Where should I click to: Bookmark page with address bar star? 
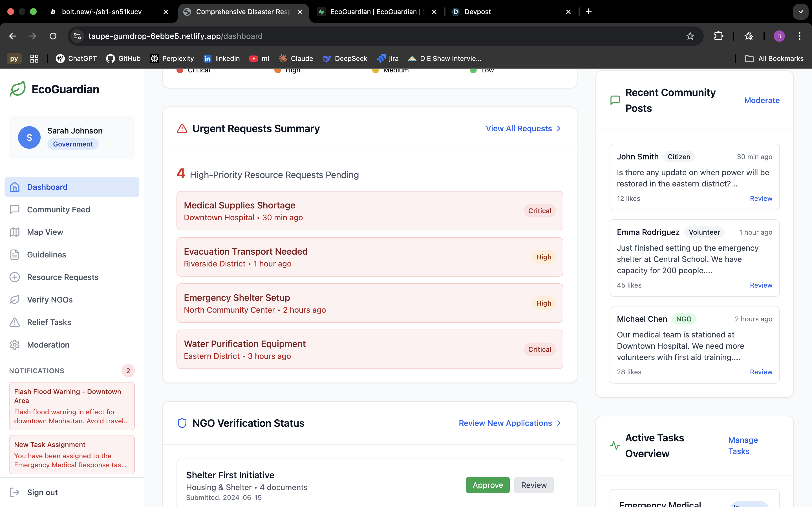pos(690,36)
